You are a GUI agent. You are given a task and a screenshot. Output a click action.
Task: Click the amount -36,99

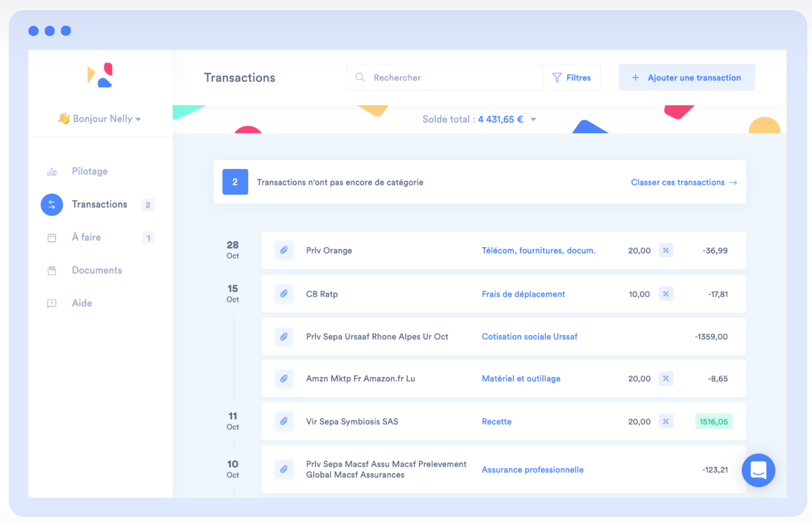point(715,250)
